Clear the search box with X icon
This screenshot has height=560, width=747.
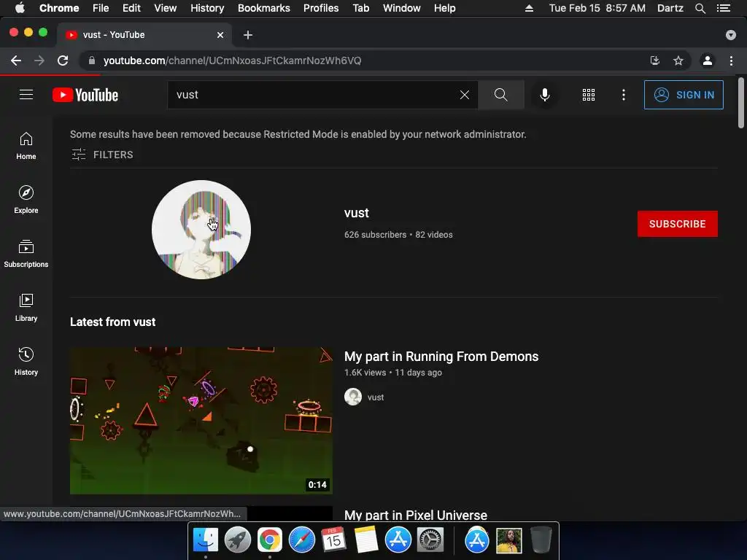[x=465, y=95]
